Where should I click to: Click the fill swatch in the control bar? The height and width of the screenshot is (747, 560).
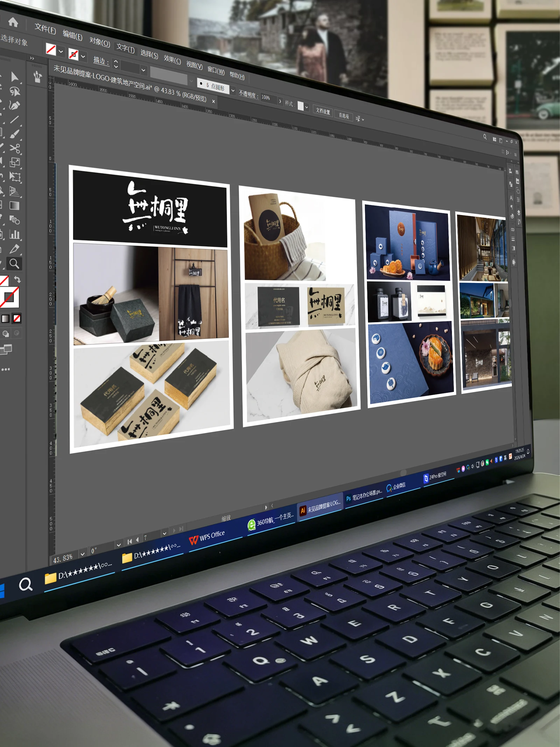(x=51, y=49)
